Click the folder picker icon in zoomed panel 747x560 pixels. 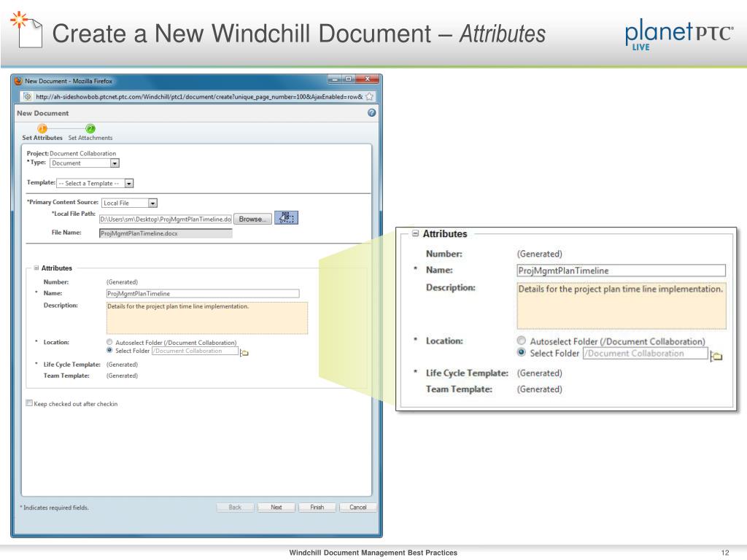(716, 356)
